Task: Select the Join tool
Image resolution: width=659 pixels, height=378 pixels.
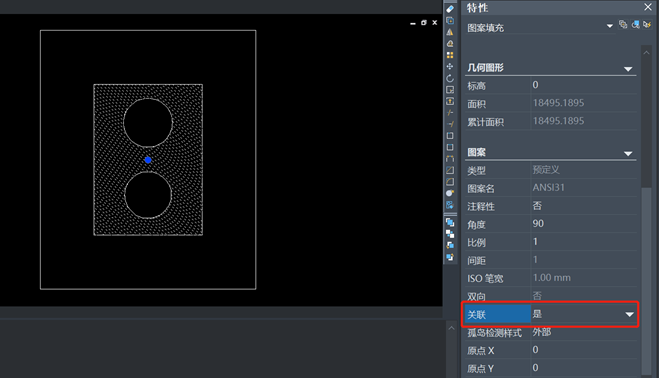Action: coord(450,159)
